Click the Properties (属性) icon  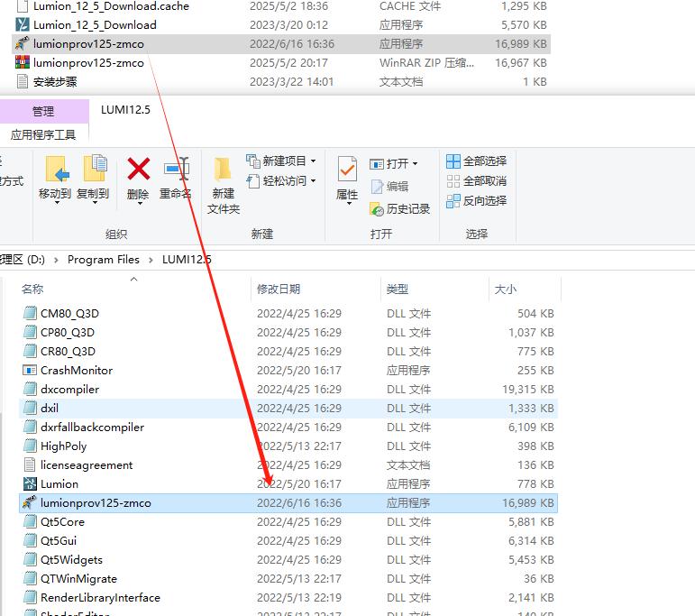point(347,169)
